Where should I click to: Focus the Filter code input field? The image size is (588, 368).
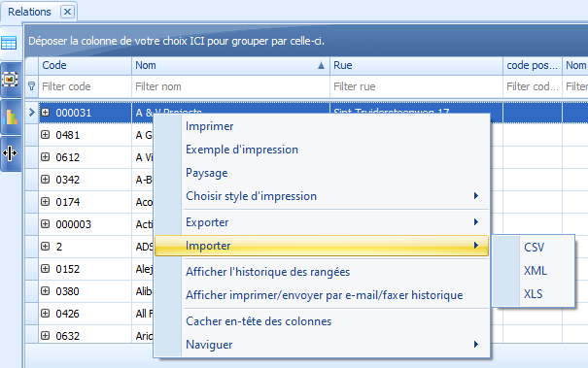click(x=86, y=86)
